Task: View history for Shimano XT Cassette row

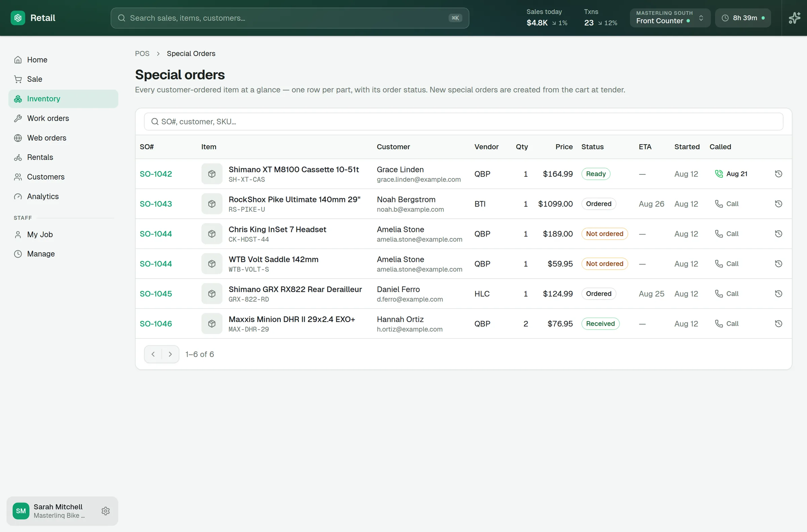Action: (x=778, y=174)
